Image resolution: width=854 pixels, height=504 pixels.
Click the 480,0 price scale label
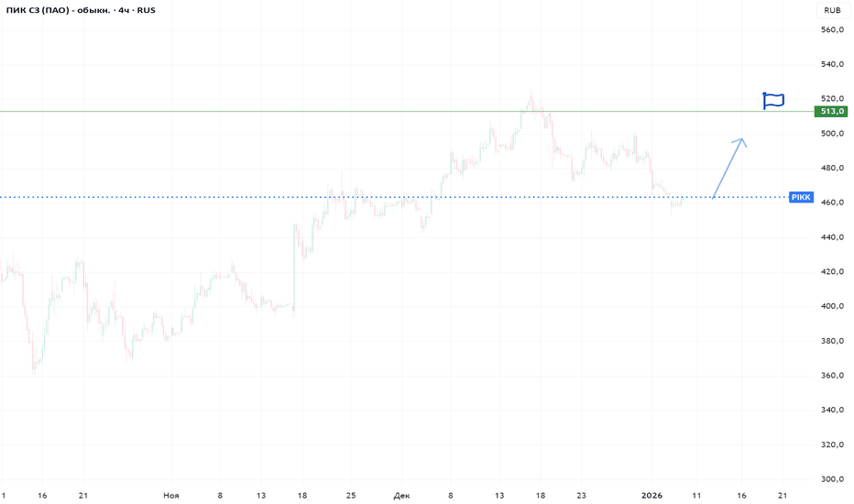click(x=831, y=169)
